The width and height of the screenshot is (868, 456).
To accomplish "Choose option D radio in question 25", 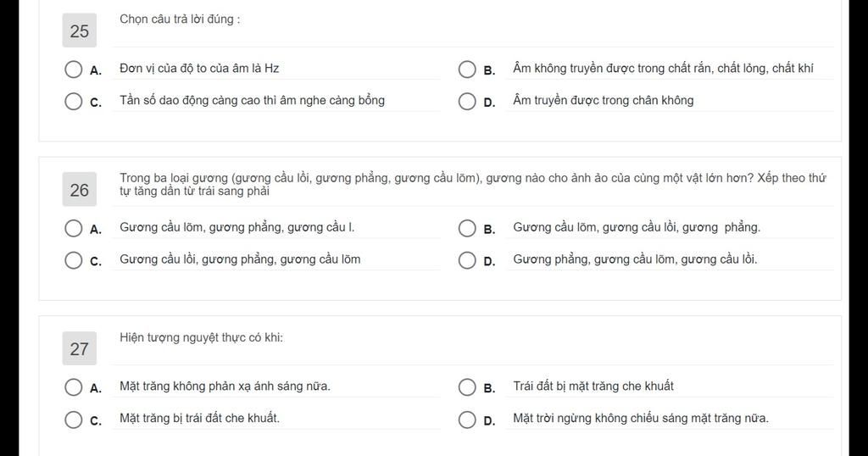I will 467,101.
